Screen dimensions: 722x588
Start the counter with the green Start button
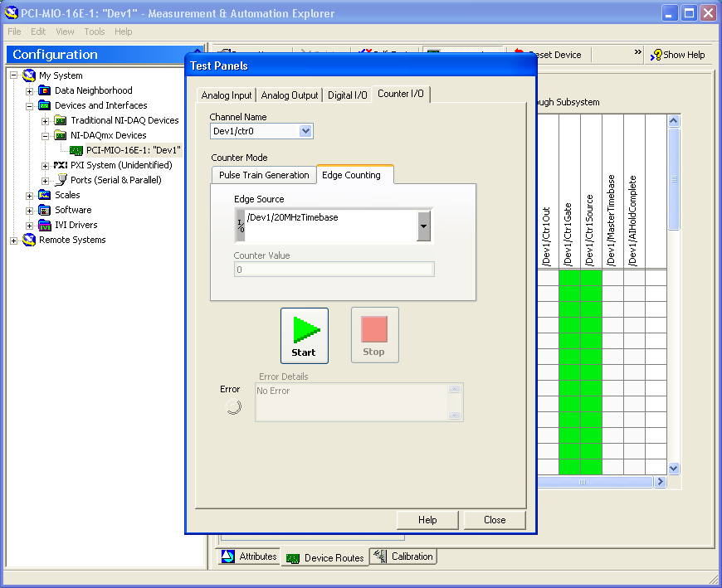pyautogui.click(x=305, y=336)
